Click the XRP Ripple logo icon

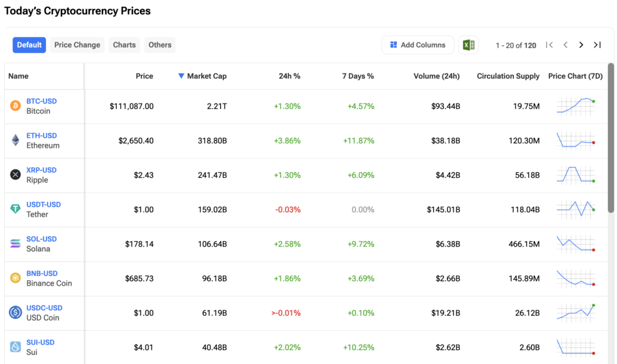[x=15, y=175]
